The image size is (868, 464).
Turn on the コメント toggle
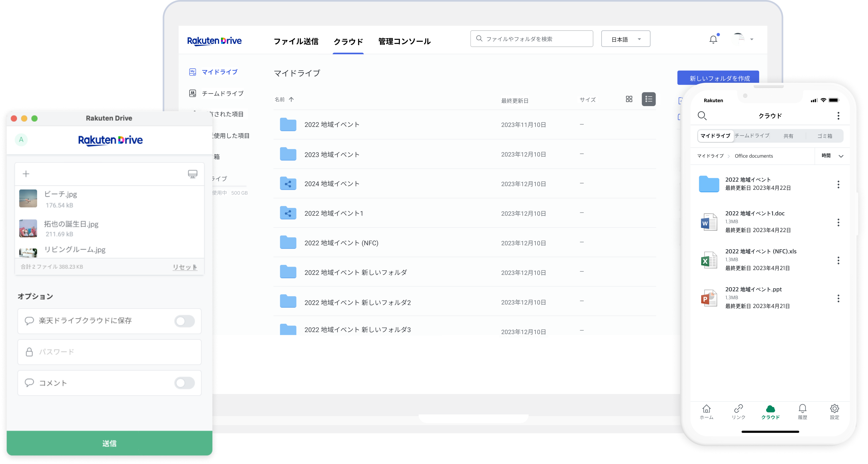pyautogui.click(x=184, y=383)
